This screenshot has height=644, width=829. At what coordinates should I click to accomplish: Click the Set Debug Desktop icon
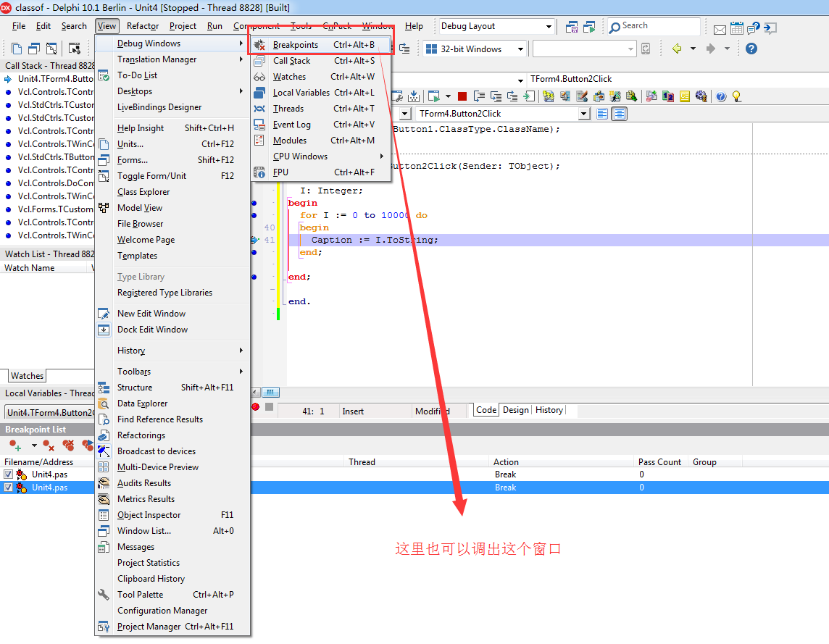pos(589,27)
